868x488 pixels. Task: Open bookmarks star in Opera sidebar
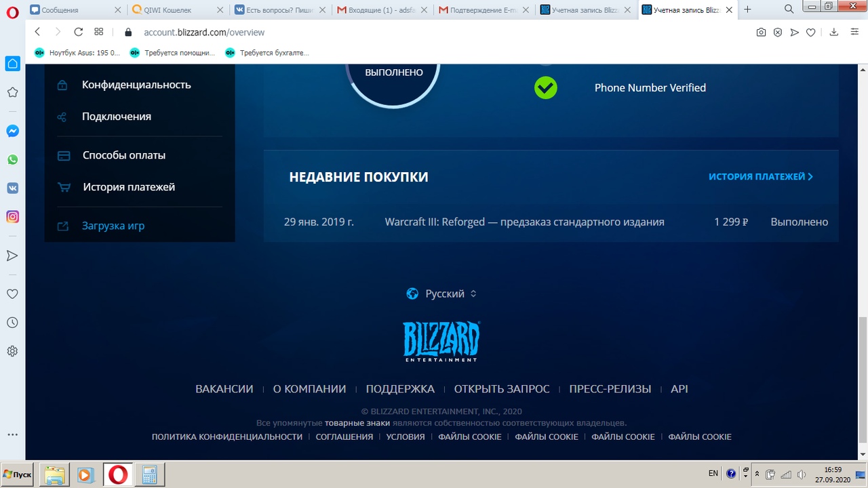(x=12, y=92)
